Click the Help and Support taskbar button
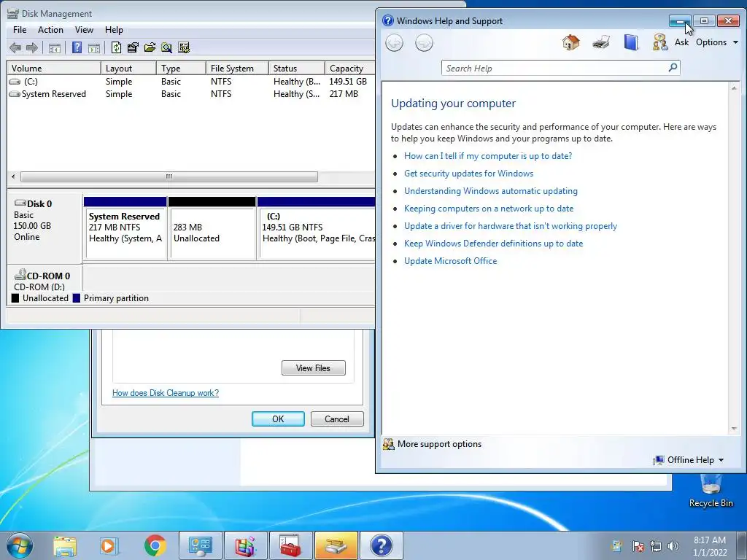Image resolution: width=747 pixels, height=560 pixels. click(x=381, y=545)
